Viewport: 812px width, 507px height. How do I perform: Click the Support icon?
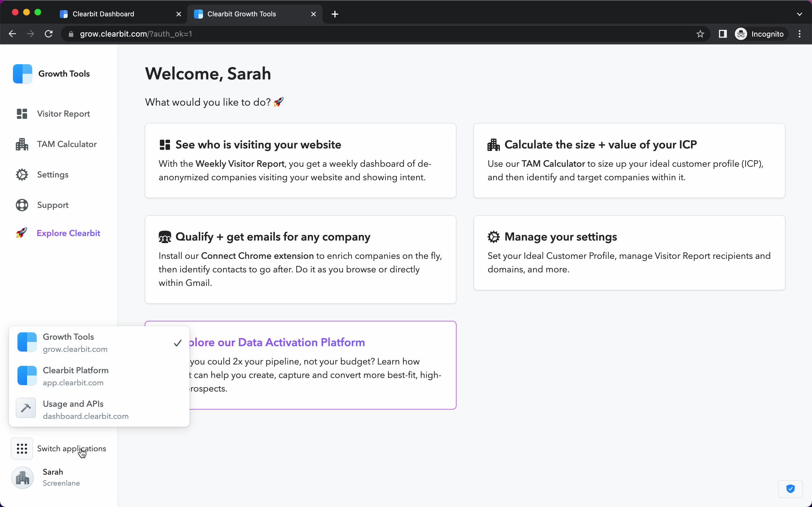point(22,205)
